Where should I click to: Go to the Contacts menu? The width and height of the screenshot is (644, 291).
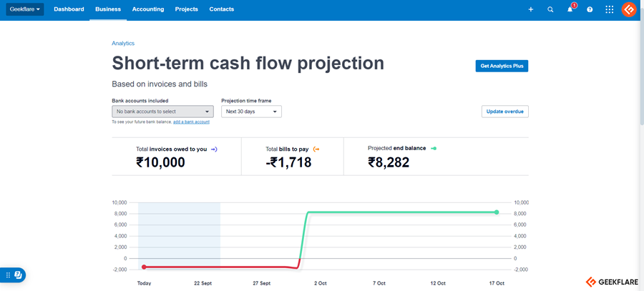coord(222,9)
